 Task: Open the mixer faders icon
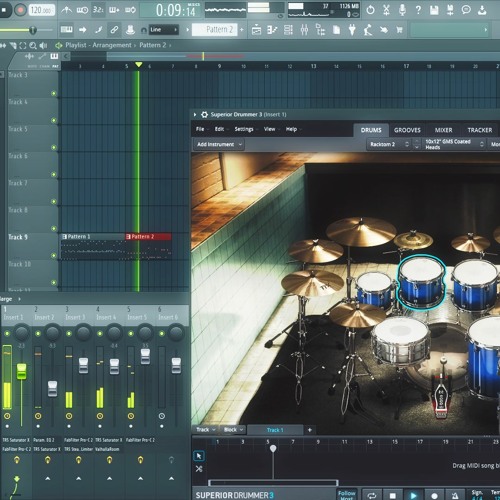304,30
